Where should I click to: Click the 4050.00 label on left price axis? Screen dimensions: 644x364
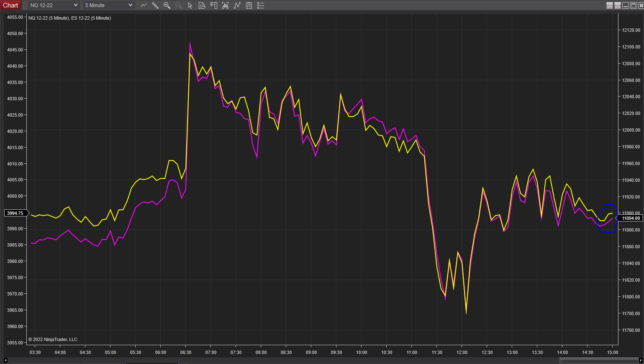pyautogui.click(x=15, y=33)
